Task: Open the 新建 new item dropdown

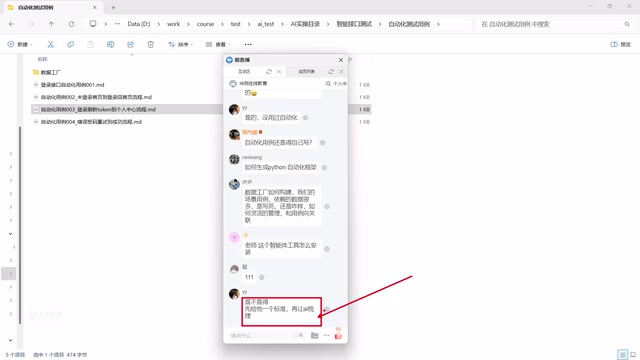Action: (20, 44)
